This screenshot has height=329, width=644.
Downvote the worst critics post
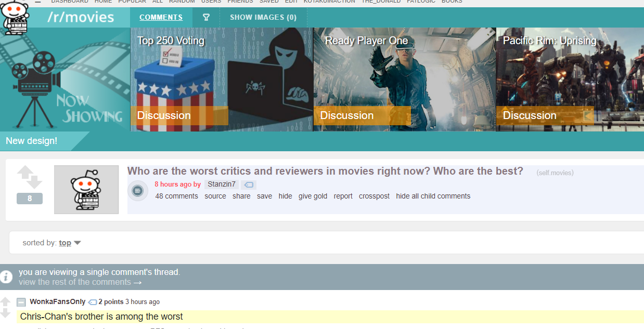pos(34,182)
